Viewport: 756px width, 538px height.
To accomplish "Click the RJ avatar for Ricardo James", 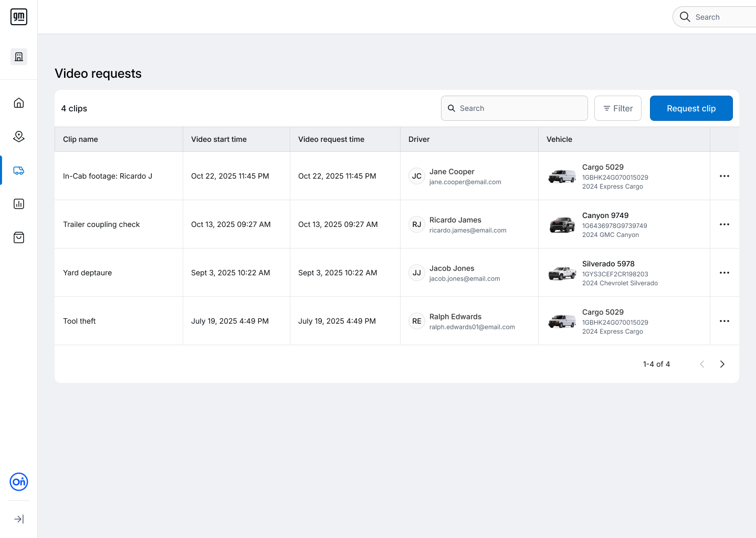I will (417, 224).
